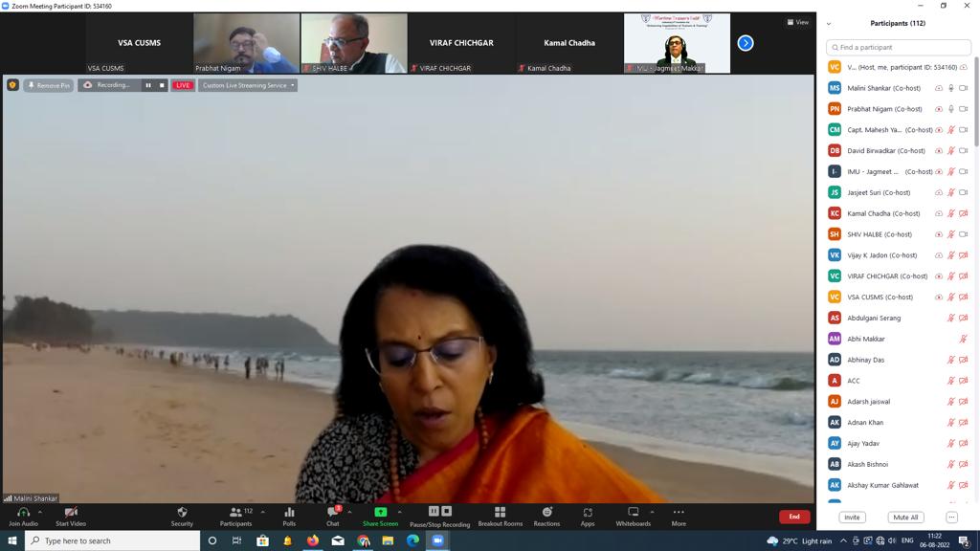Click the meeting info shield icon

coord(12,85)
